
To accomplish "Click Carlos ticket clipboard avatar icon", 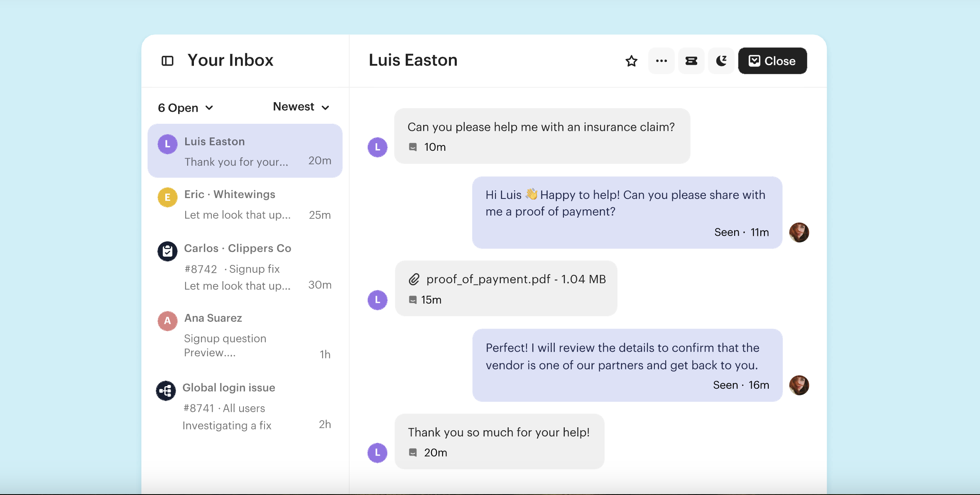I will click(x=167, y=251).
